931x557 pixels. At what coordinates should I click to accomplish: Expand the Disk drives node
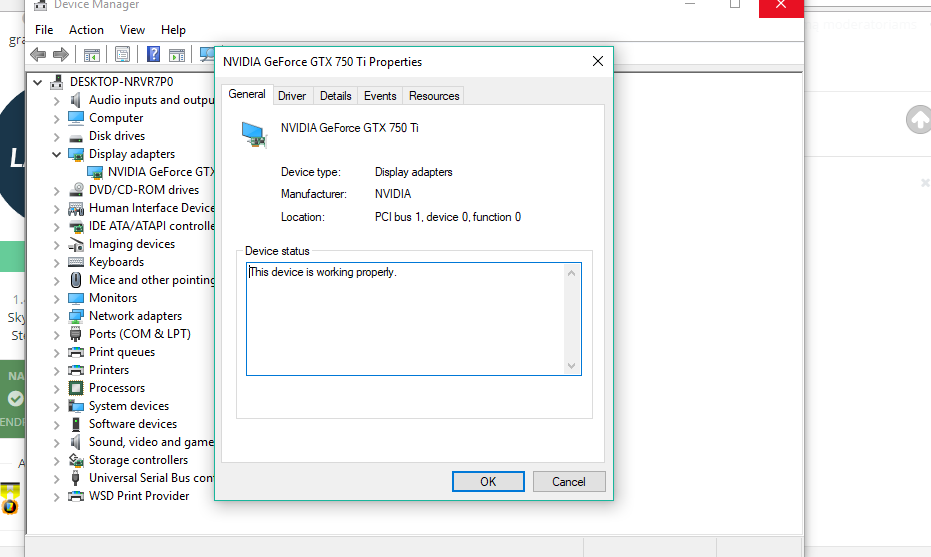tap(56, 137)
